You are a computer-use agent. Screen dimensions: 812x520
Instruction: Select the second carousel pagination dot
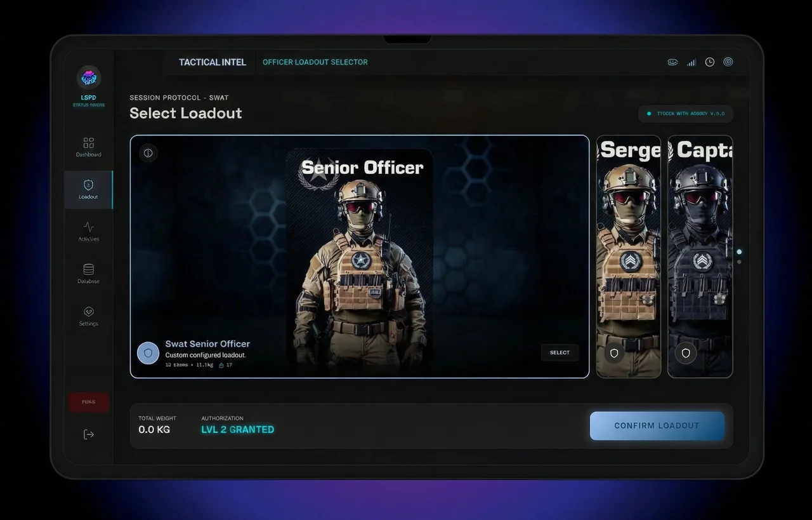pyautogui.click(x=739, y=262)
